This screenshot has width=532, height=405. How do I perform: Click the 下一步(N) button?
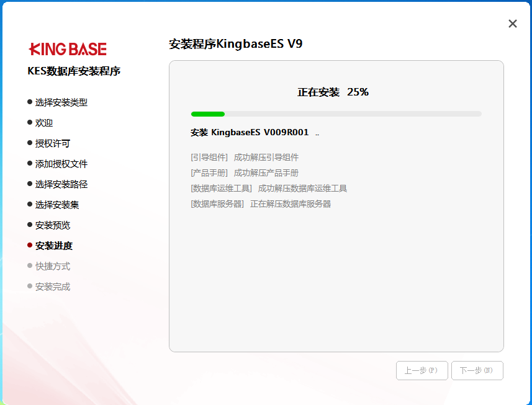pos(477,370)
